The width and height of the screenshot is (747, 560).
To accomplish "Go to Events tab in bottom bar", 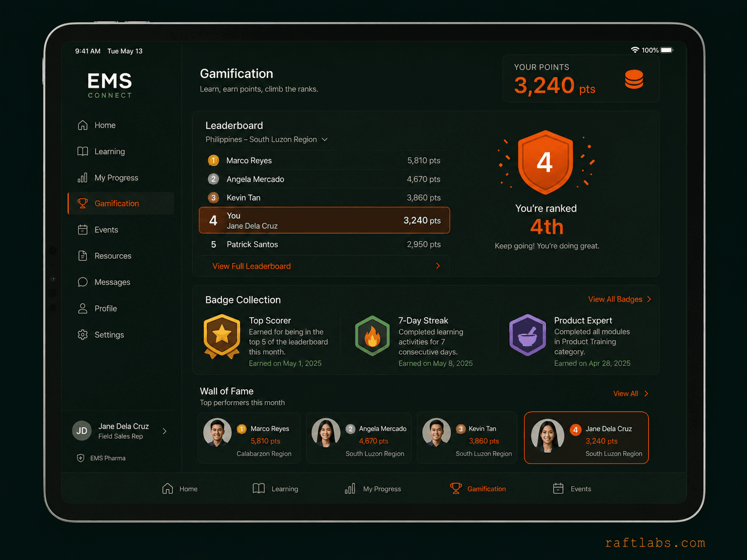I will 572,488.
